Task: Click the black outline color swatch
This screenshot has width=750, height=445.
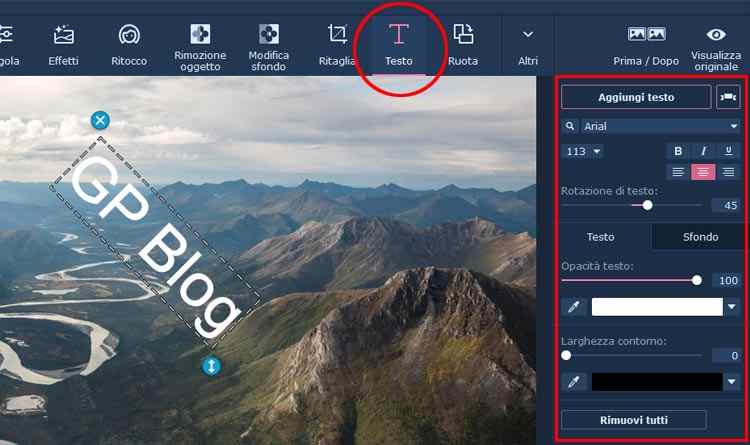Action: point(657,382)
